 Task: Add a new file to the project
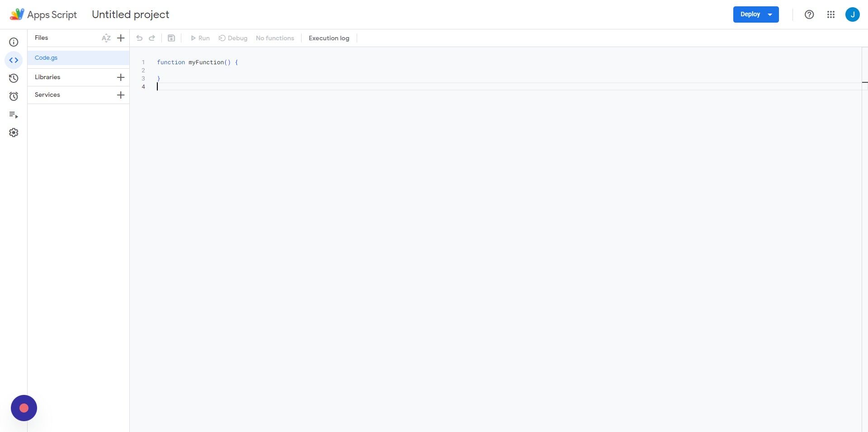(120, 38)
